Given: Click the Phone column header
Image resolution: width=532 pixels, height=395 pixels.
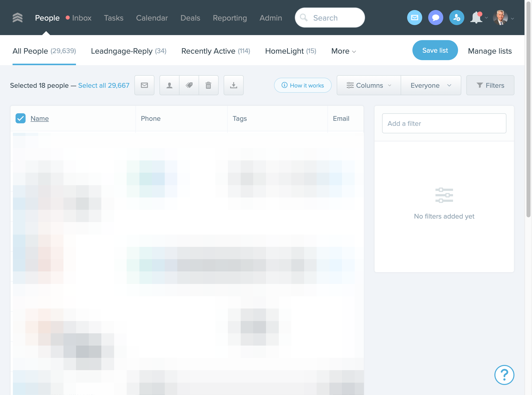Looking at the screenshot, I should 151,118.
